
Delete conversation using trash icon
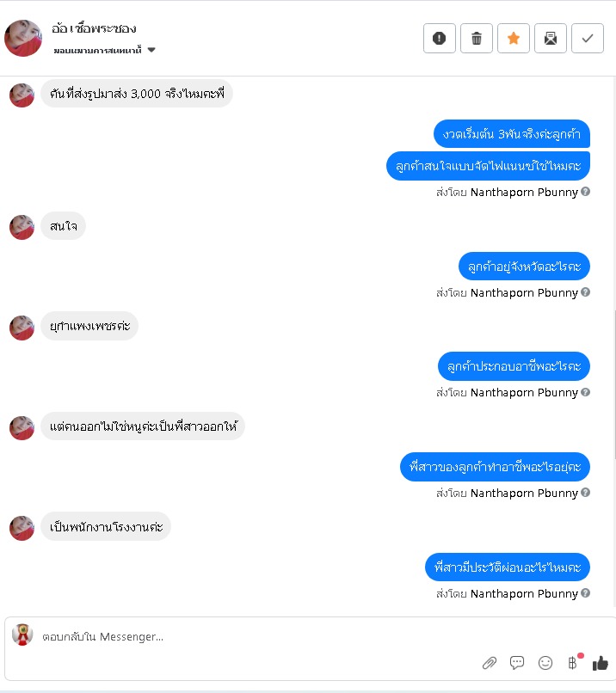(x=477, y=39)
